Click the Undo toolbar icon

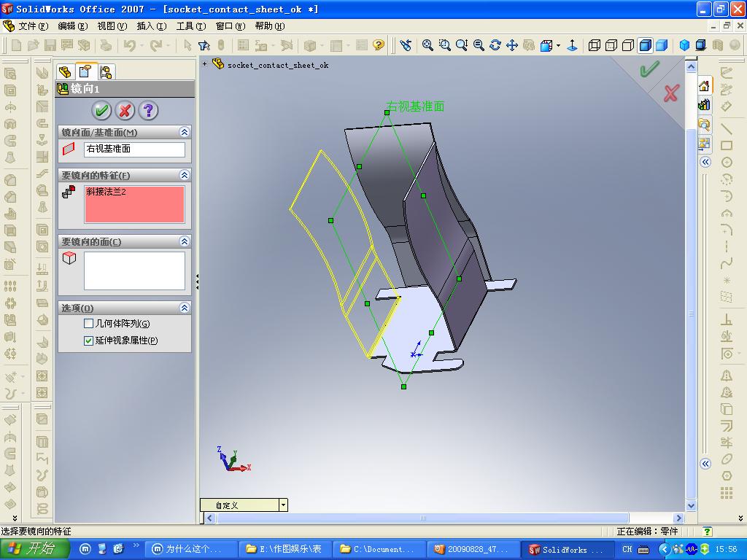(x=130, y=45)
